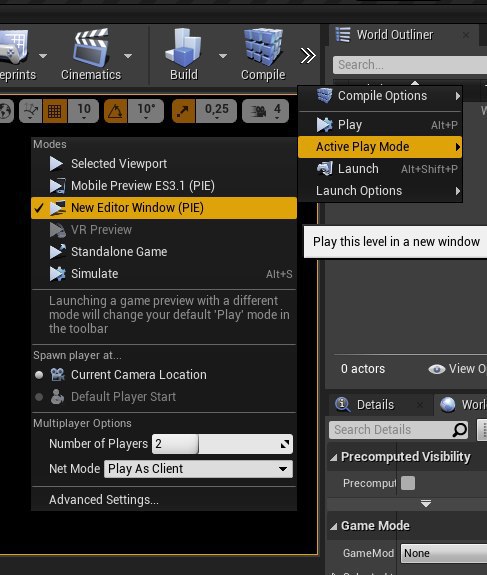Image resolution: width=487 pixels, height=575 pixels.
Task: Click the VR Preview entry
Action: tap(164, 230)
